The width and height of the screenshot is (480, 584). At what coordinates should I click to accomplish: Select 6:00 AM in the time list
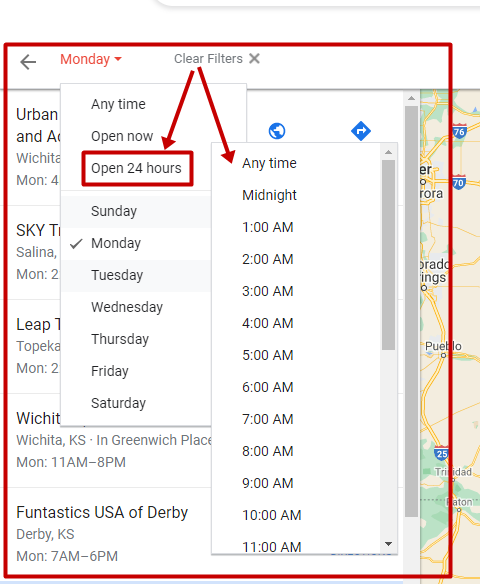click(268, 387)
